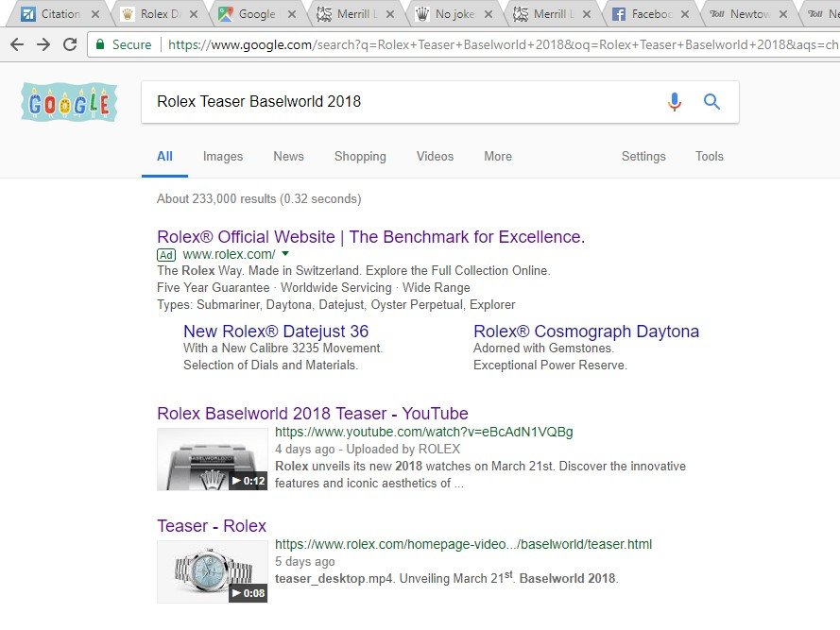Click 'teaser_desktop.mp4. Unveiling March 21st' snippet
This screenshot has height=630, width=840.
(x=446, y=578)
